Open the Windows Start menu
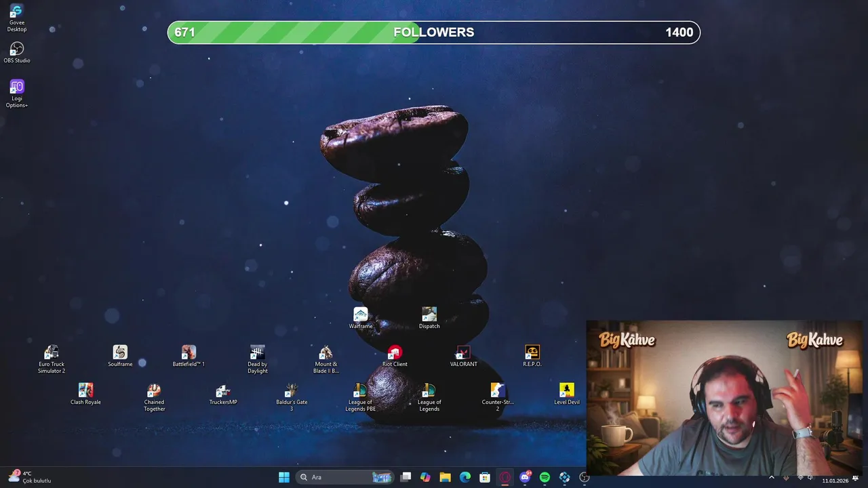 click(x=284, y=477)
